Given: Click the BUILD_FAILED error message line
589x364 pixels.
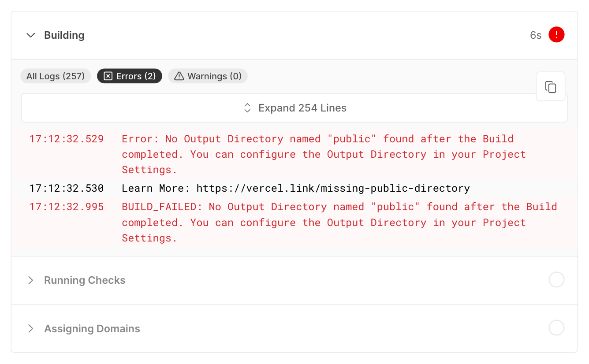Looking at the screenshot, I should 339,223.
